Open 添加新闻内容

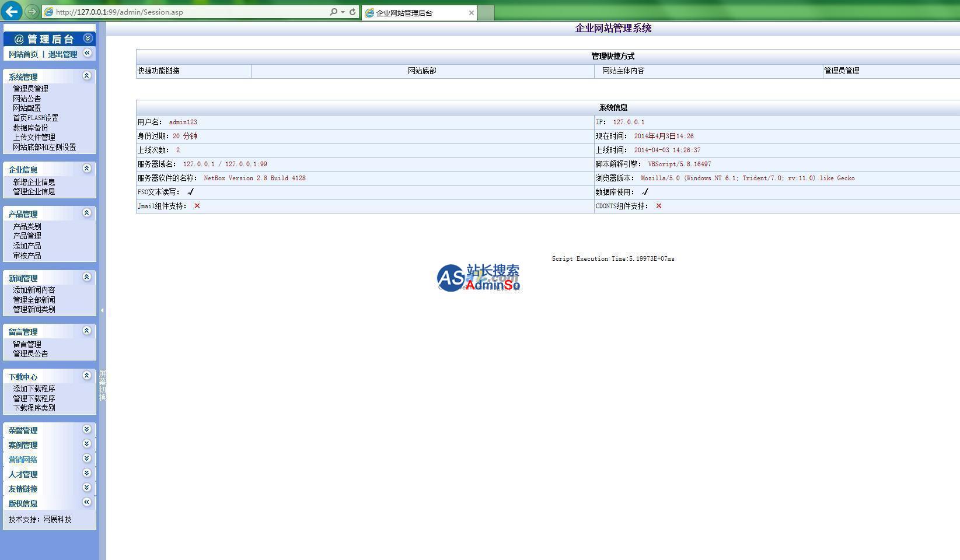point(34,290)
